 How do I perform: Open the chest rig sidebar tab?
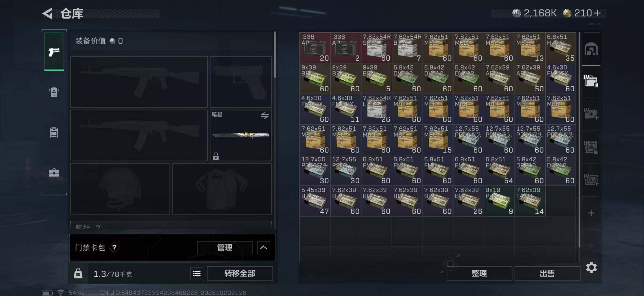[54, 132]
